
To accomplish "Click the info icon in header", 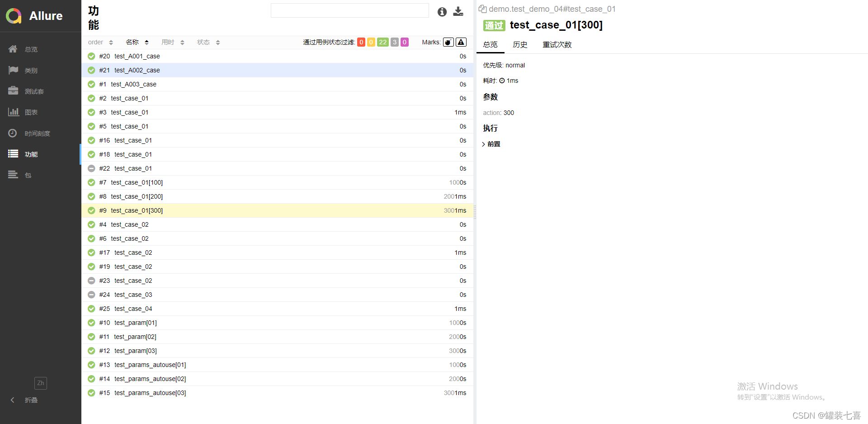I will (442, 12).
